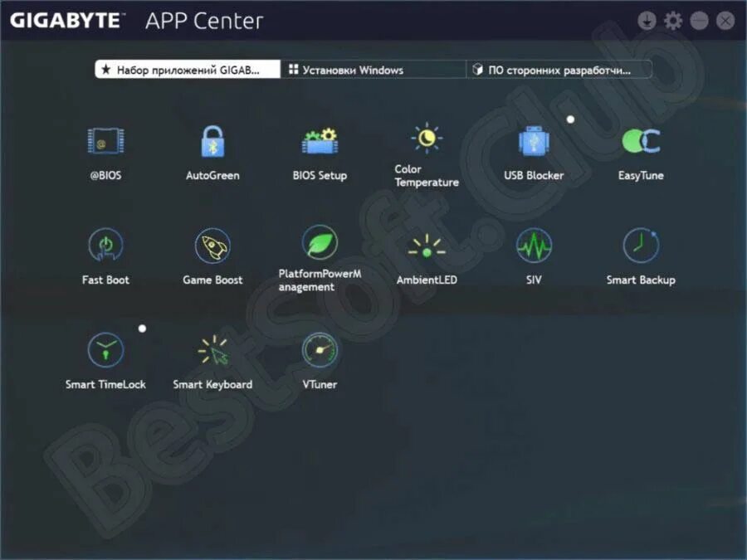The image size is (747, 560).
Task: Click the download updates arrow icon
Action: (x=647, y=21)
